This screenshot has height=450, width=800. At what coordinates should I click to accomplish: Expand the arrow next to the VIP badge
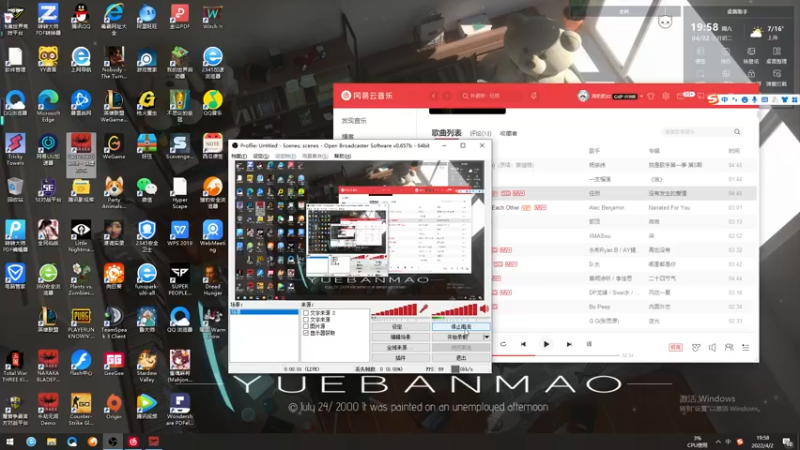pyautogui.click(x=641, y=96)
